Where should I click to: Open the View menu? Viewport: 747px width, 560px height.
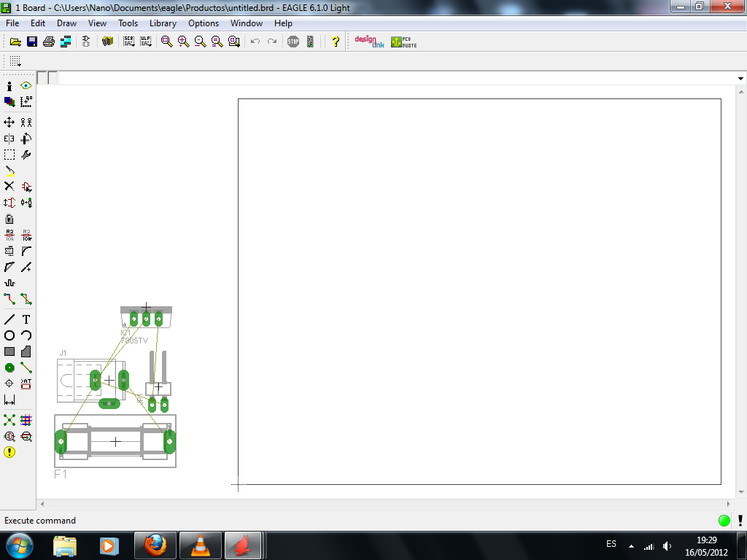pyautogui.click(x=97, y=23)
